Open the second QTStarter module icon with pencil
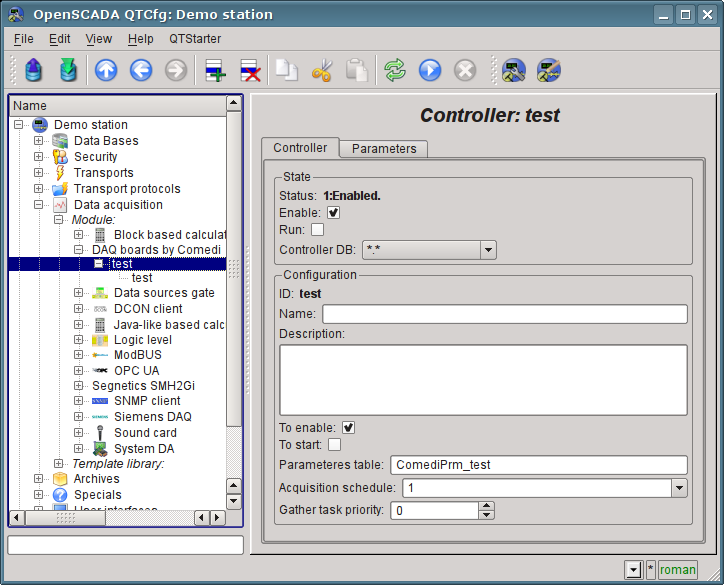 click(x=549, y=71)
